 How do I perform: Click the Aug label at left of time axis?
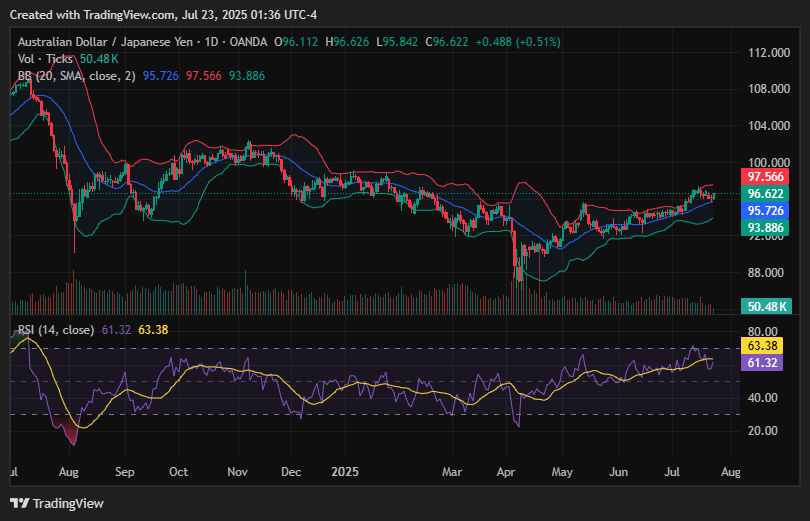[x=68, y=472]
